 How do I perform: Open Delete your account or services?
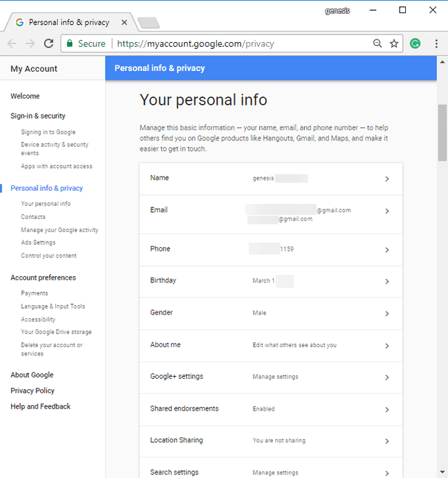(52, 349)
